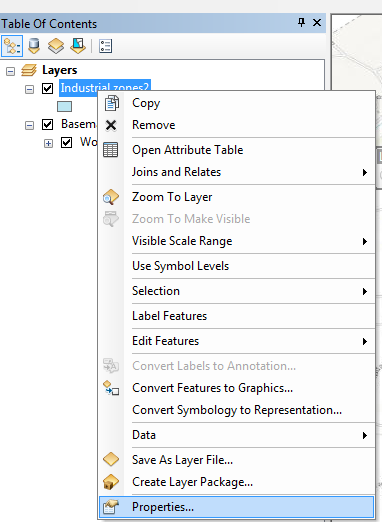The image size is (382, 522).
Task: Open the table of contents Options icon
Action: pyautogui.click(x=105, y=46)
